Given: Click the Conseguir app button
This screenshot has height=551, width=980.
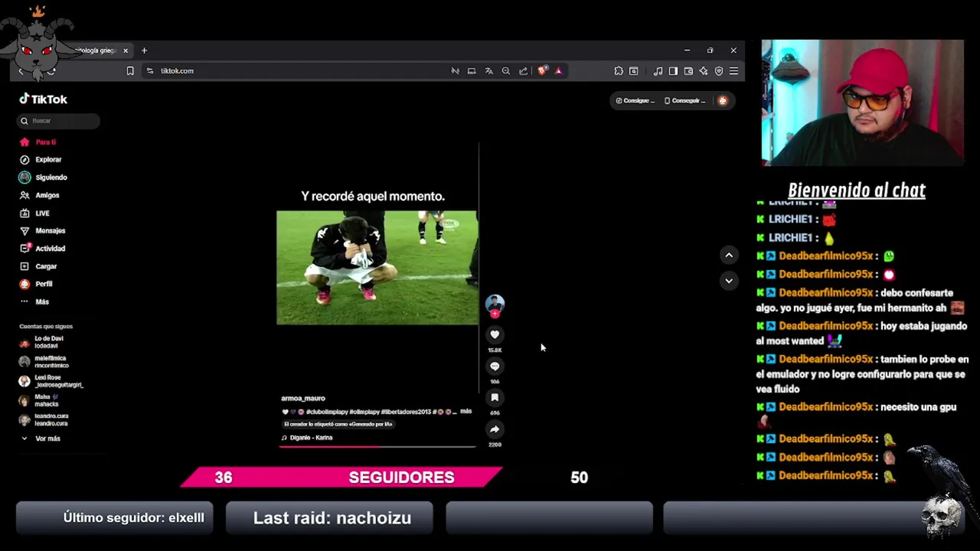Looking at the screenshot, I should [x=684, y=101].
